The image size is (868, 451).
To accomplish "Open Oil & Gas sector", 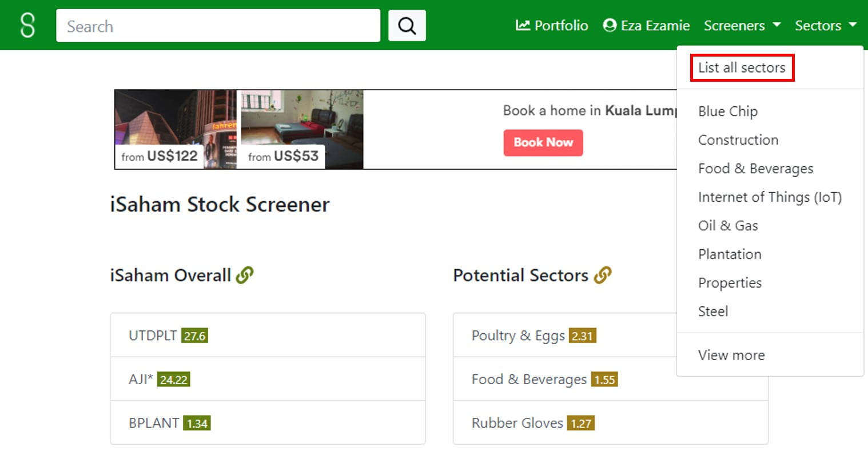I will [727, 226].
